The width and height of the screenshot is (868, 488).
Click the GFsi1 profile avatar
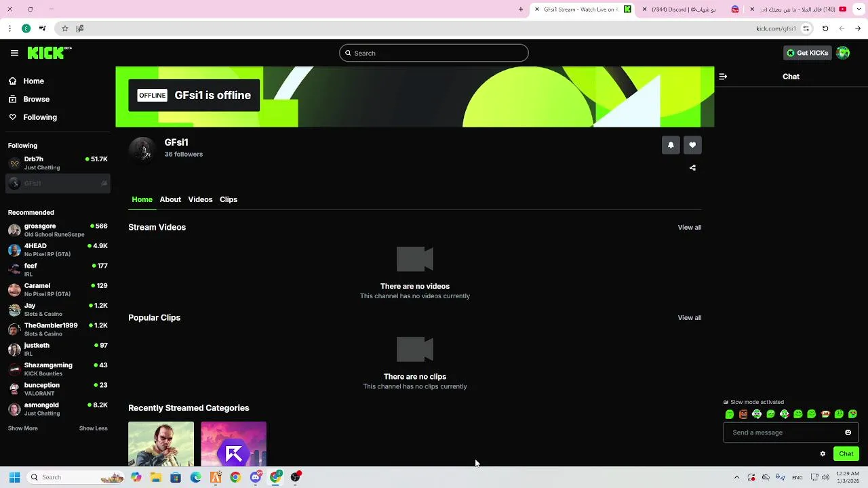142,150
